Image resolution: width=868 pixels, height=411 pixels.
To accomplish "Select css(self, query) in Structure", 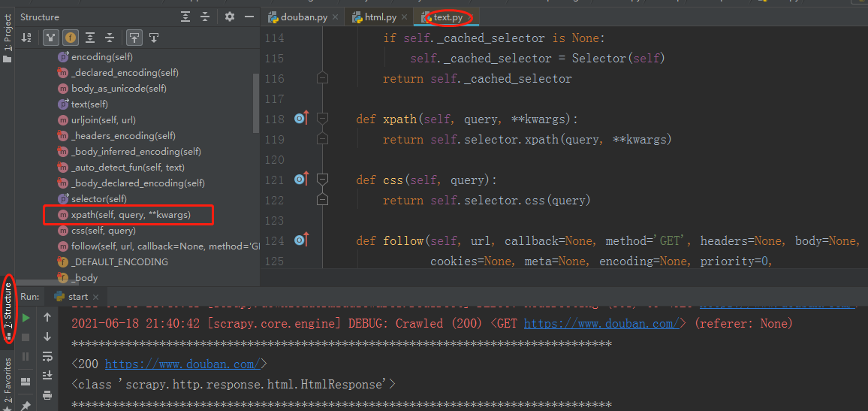I will pos(96,231).
